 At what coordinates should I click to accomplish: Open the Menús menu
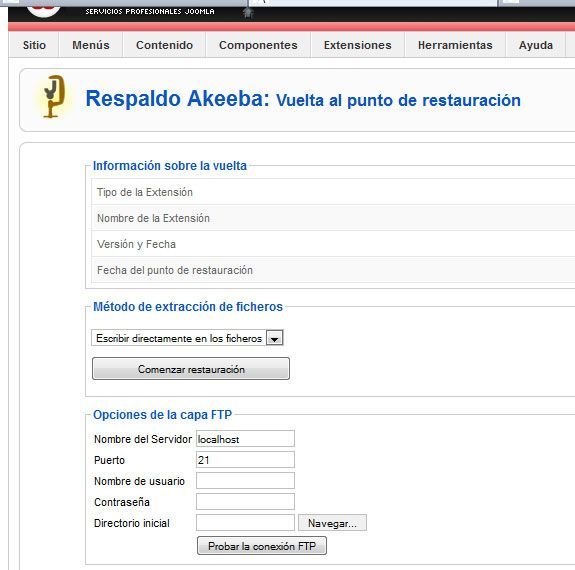91,45
